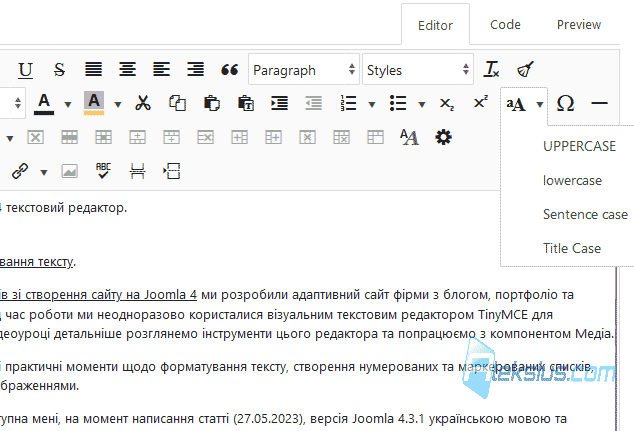Toggle Superscript formatting
This screenshot has height=431, width=634.
click(481, 102)
